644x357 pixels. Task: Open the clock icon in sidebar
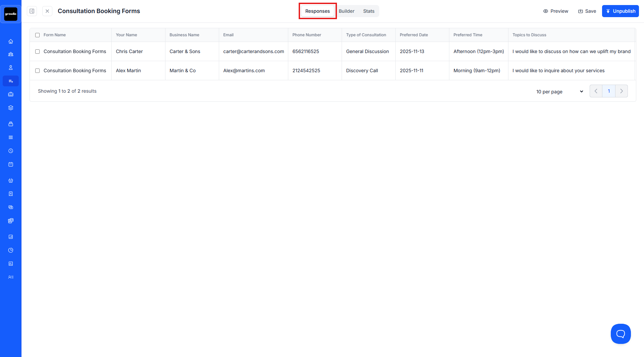coord(11,151)
